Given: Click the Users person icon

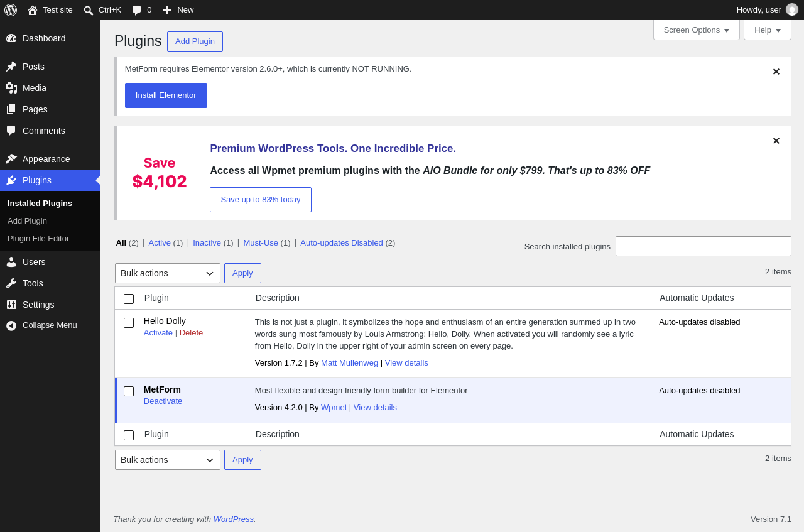Looking at the screenshot, I should click(x=11, y=262).
